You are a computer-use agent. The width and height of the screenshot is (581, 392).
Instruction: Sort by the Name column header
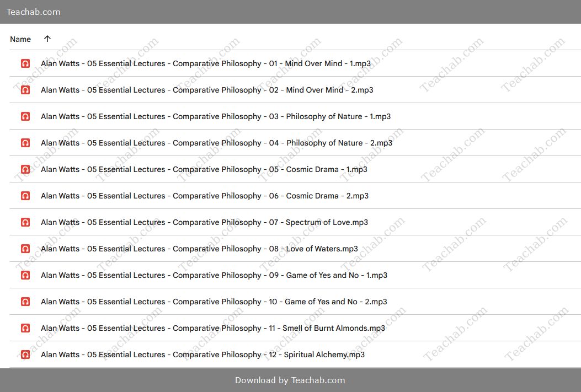pyautogui.click(x=20, y=39)
